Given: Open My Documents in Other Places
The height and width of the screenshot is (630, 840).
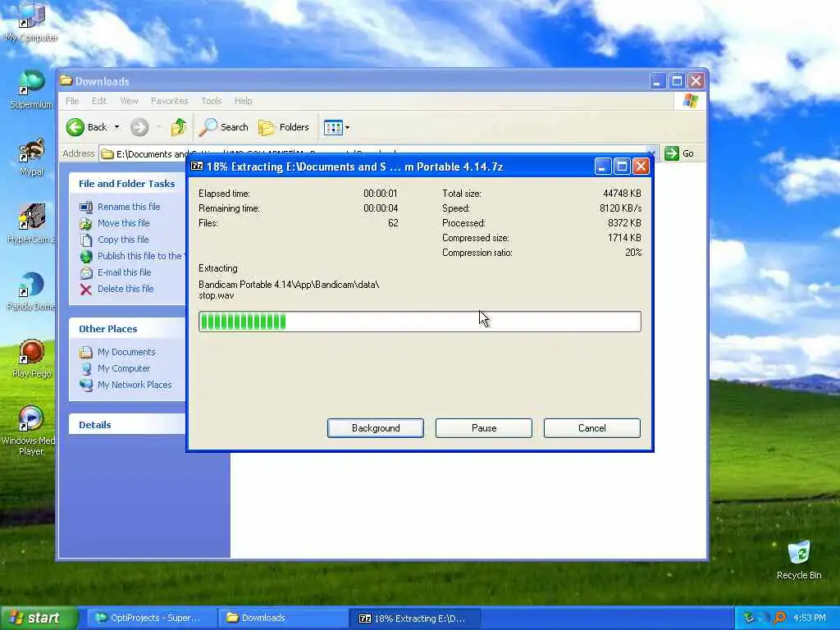Looking at the screenshot, I should [126, 352].
